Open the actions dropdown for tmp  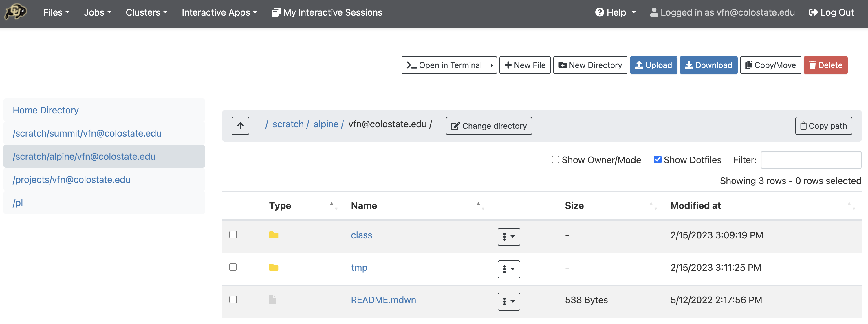509,269
